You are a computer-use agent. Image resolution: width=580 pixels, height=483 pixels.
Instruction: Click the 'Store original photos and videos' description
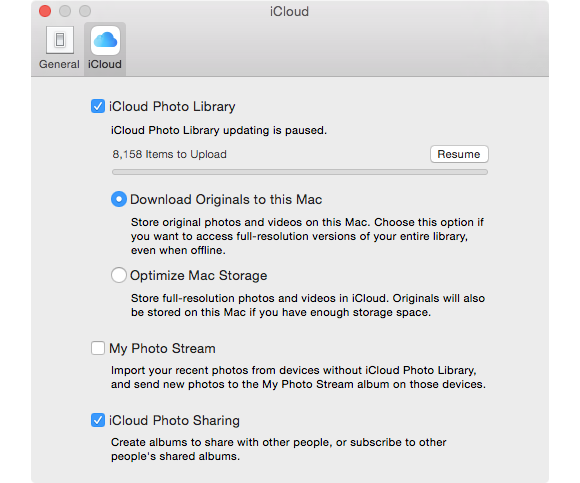307,236
